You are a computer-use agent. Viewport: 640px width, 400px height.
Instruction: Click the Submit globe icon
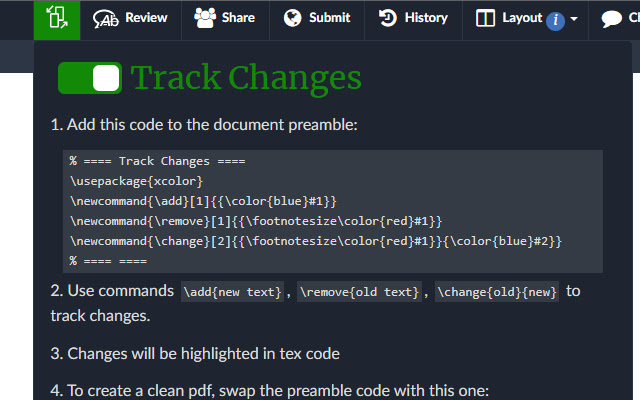pos(292,17)
